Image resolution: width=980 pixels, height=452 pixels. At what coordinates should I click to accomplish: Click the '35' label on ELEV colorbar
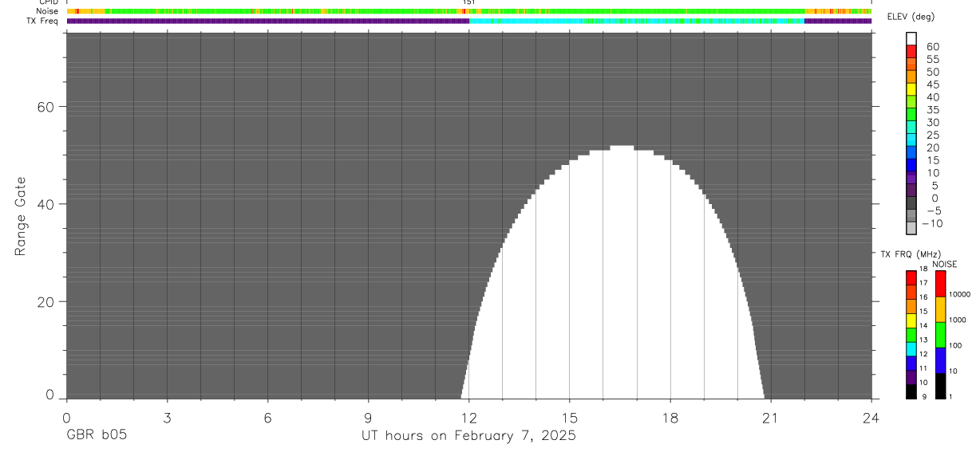point(933,109)
